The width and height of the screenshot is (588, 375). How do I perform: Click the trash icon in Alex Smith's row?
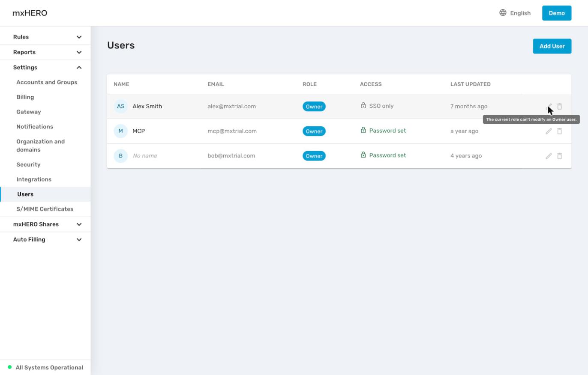[x=559, y=107]
